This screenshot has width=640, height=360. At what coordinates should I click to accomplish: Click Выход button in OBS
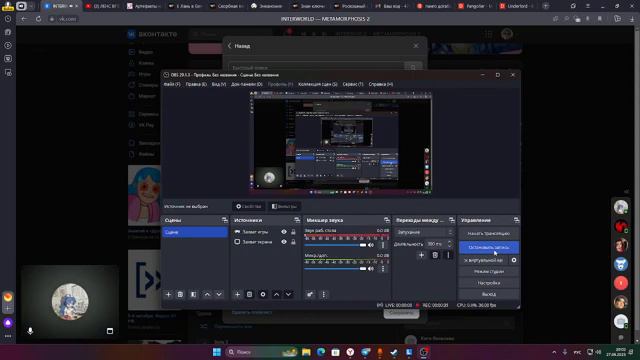pyautogui.click(x=489, y=294)
